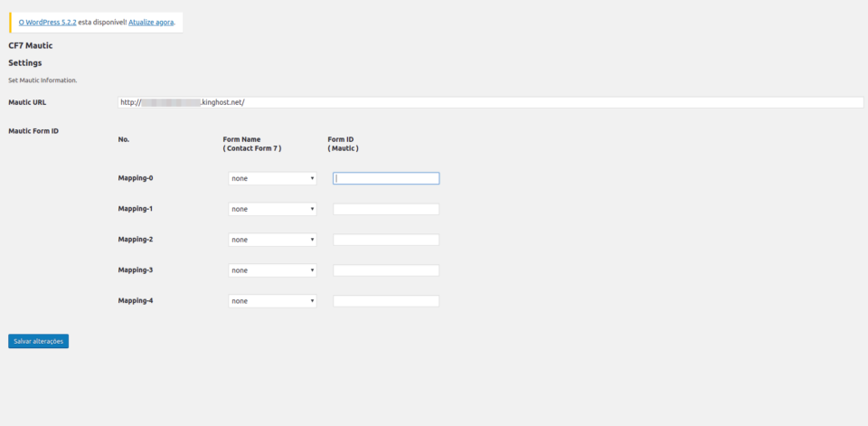Focus the Mapping-3 Form ID field

pos(386,270)
